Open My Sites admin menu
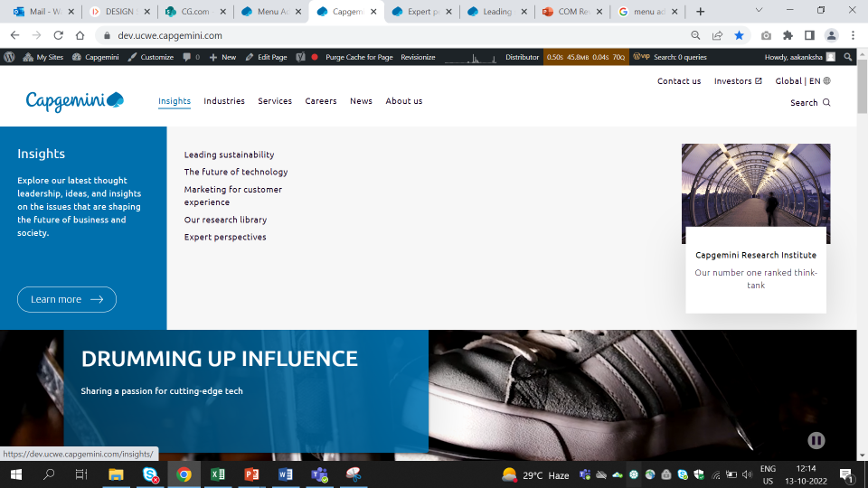 pos(42,57)
